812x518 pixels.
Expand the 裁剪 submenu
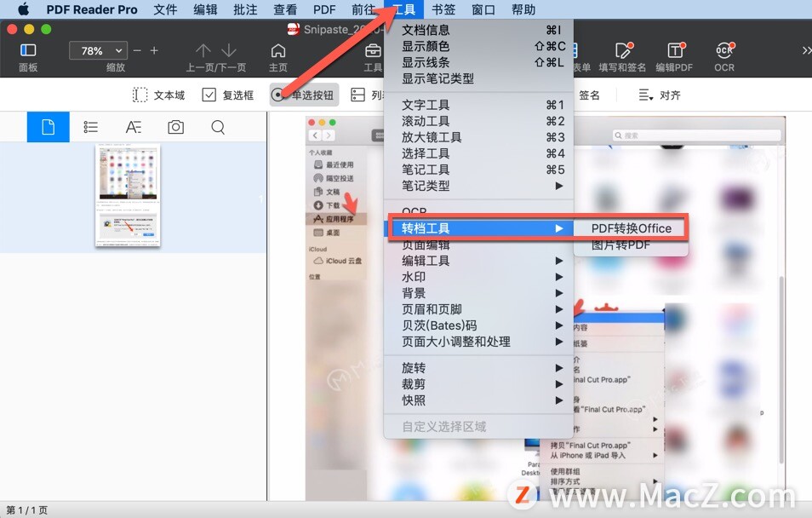click(x=478, y=383)
